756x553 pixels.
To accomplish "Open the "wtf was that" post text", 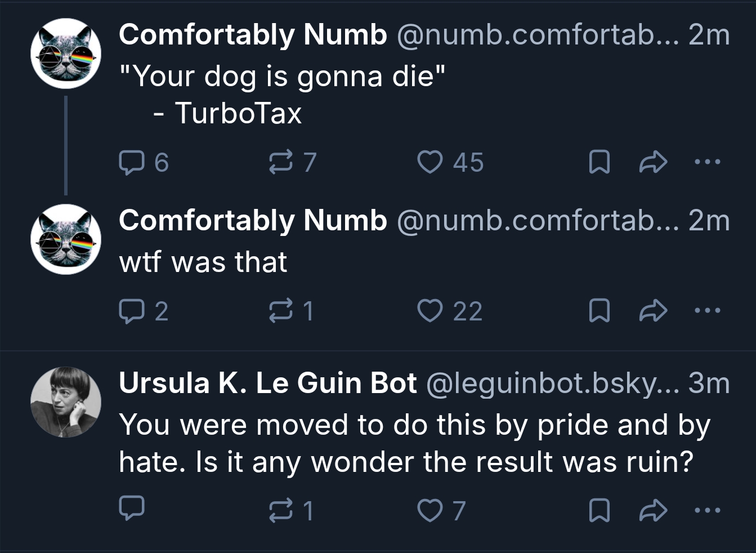I will pos(203,262).
